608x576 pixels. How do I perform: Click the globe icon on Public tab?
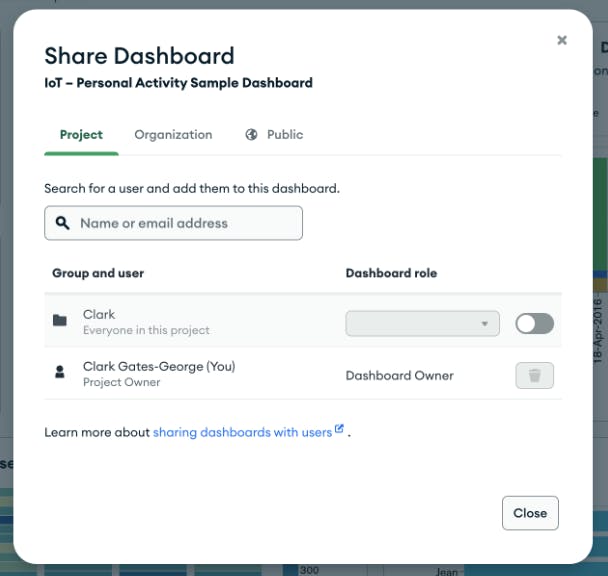pos(252,135)
